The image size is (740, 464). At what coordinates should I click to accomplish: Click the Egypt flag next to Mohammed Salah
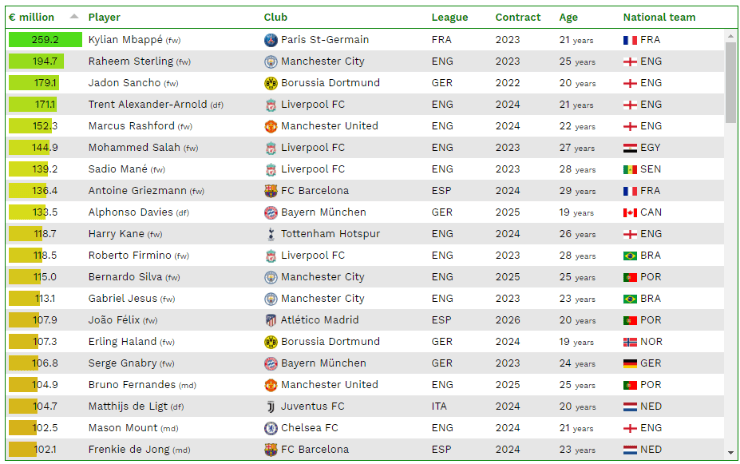pyautogui.click(x=630, y=148)
